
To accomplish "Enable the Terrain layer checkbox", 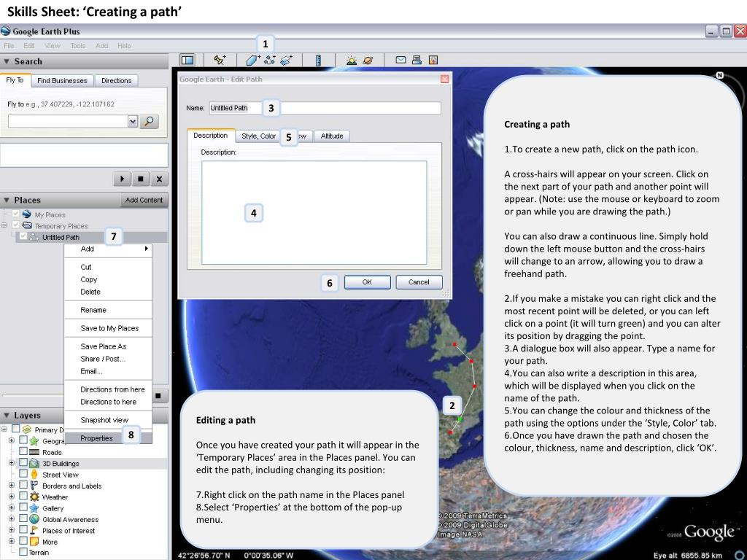I will [x=23, y=552].
